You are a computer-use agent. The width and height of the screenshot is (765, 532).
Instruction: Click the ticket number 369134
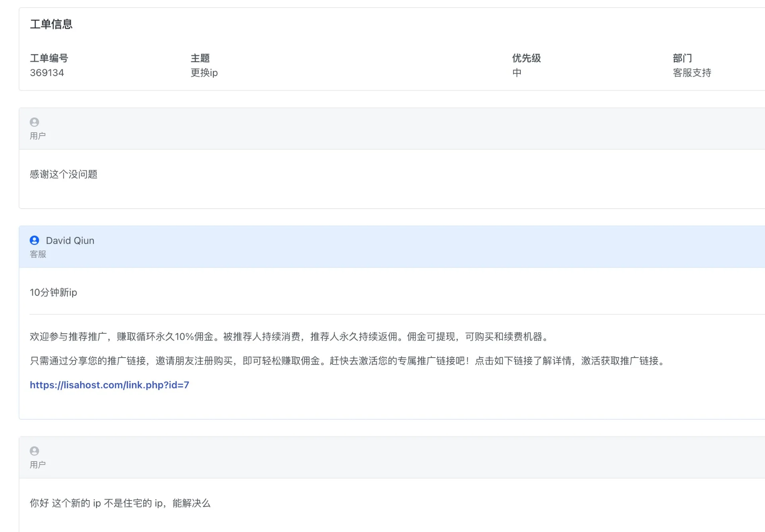click(47, 72)
